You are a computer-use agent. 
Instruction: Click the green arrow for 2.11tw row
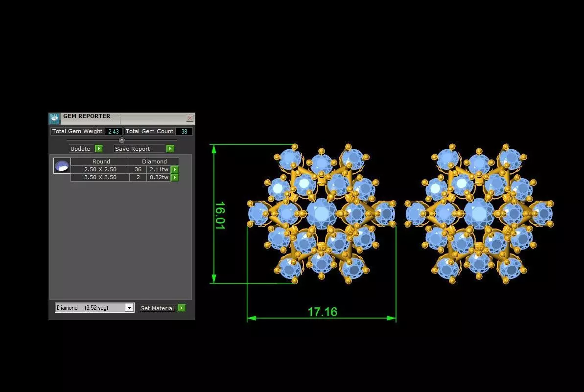pos(175,169)
